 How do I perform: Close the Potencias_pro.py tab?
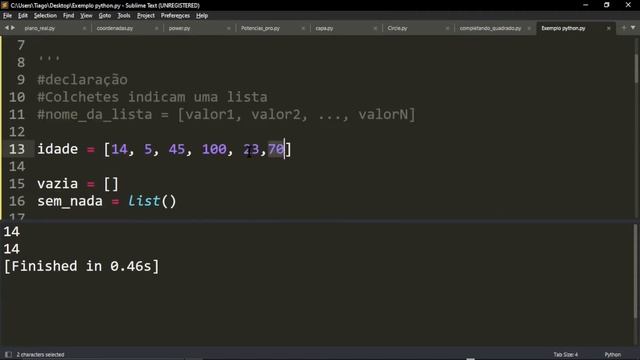tap(303, 29)
